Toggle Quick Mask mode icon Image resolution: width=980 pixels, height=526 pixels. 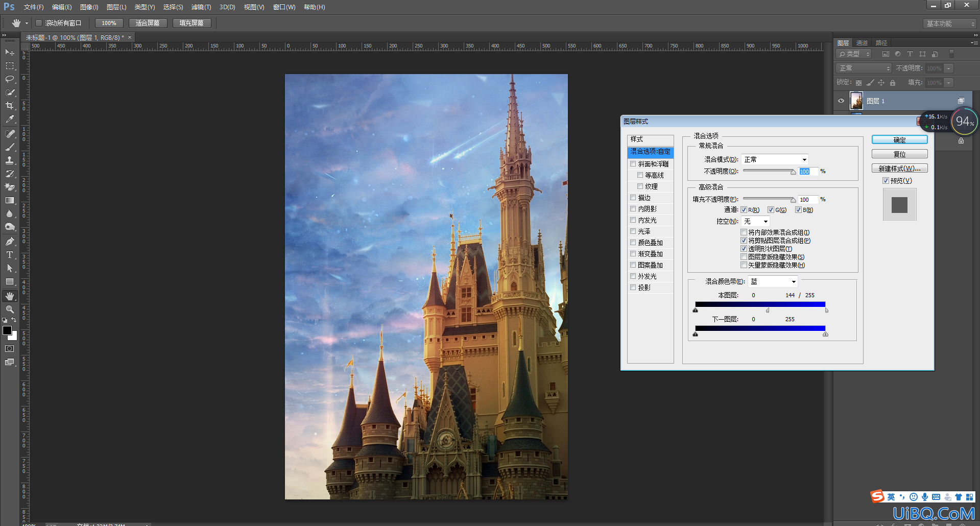10,349
